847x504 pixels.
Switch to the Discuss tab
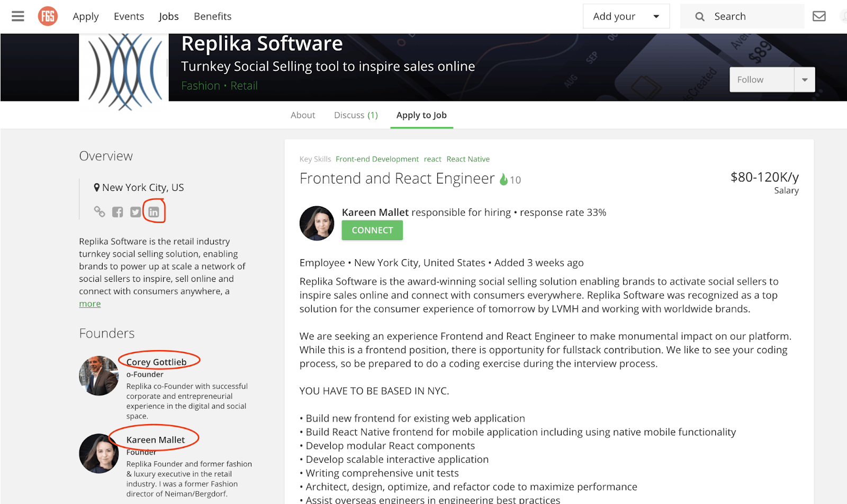356,115
